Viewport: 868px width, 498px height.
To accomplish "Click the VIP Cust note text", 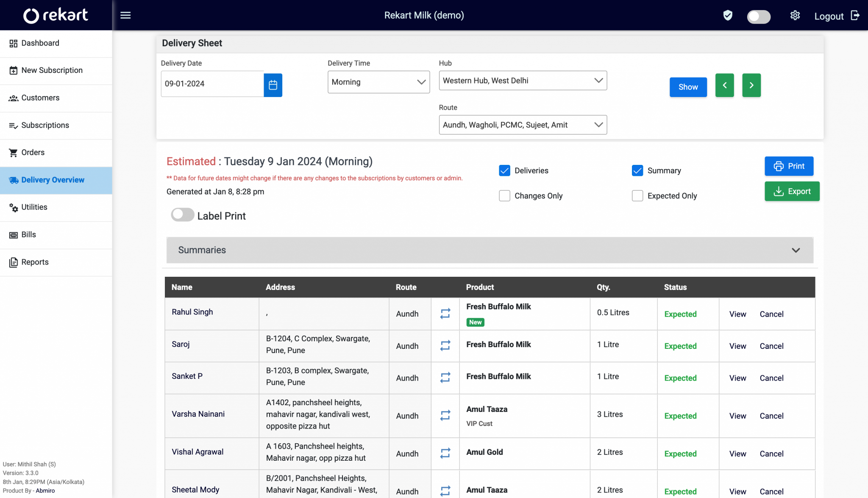I will 479,423.
